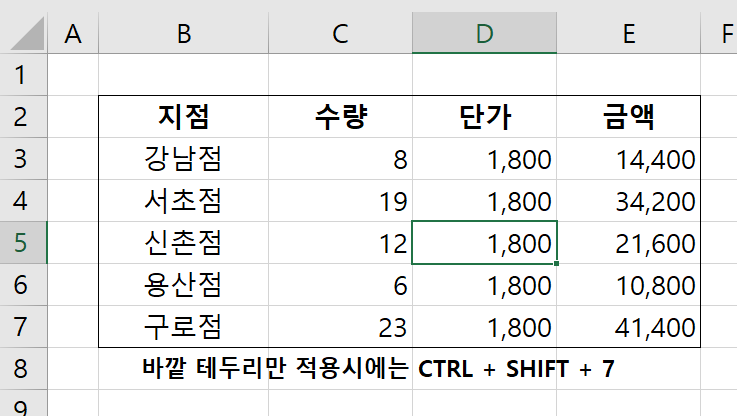Viewport: 737px width, 416px height.
Task: Click 1,800 price in 용산점 row
Action: [x=485, y=285]
